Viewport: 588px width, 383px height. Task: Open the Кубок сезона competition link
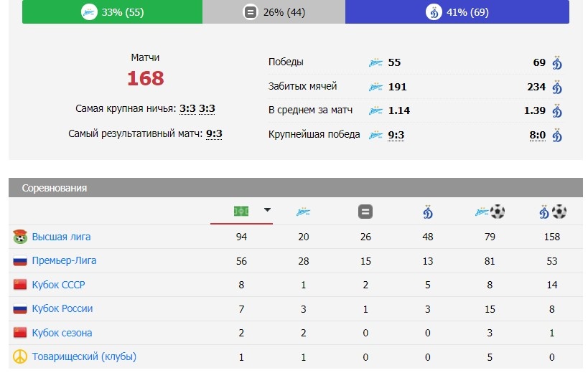[x=62, y=333]
